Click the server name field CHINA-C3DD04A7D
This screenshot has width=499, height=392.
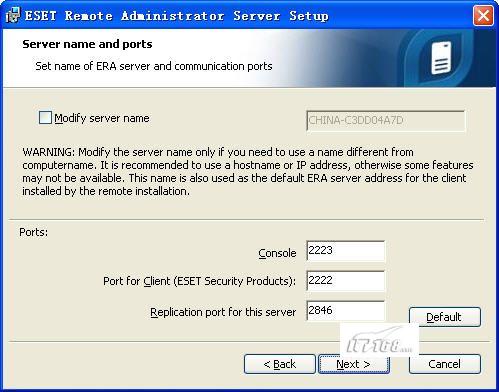pyautogui.click(x=385, y=120)
